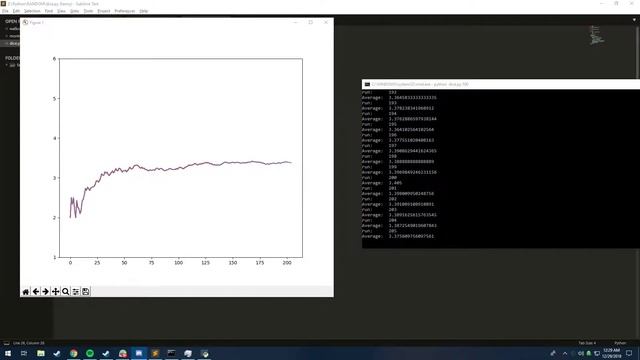The width and height of the screenshot is (640, 360).
Task: Open the View menu in Sublime Text
Action: (x=61, y=11)
